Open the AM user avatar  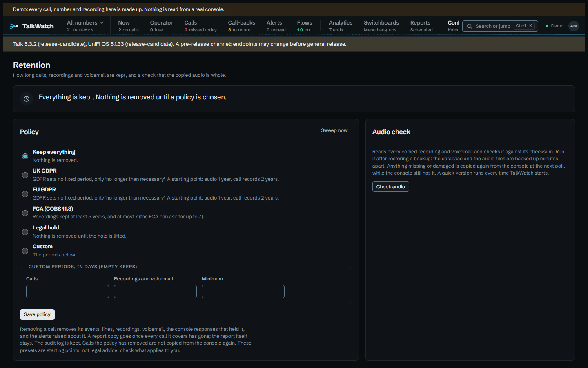[x=574, y=26]
